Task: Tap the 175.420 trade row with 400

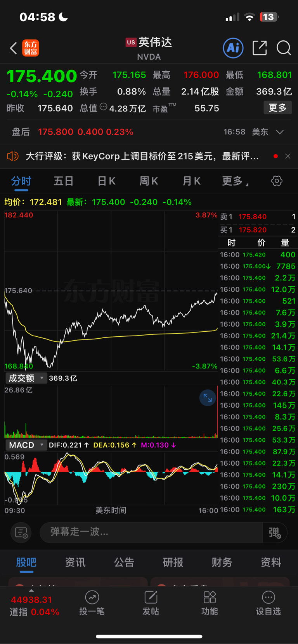Action: 258,255
